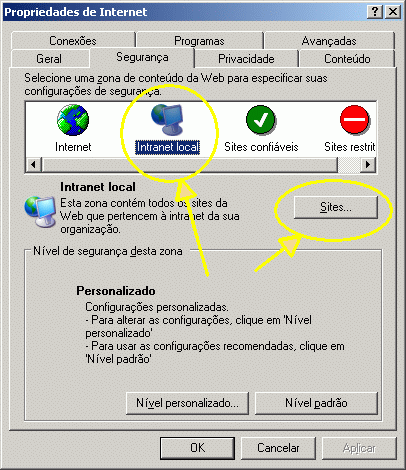
Task: Select the Internet zone globe icon
Action: coord(73,120)
